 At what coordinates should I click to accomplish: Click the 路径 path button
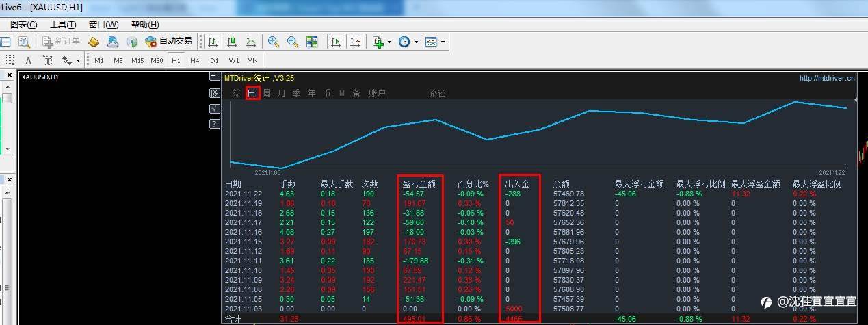click(438, 93)
